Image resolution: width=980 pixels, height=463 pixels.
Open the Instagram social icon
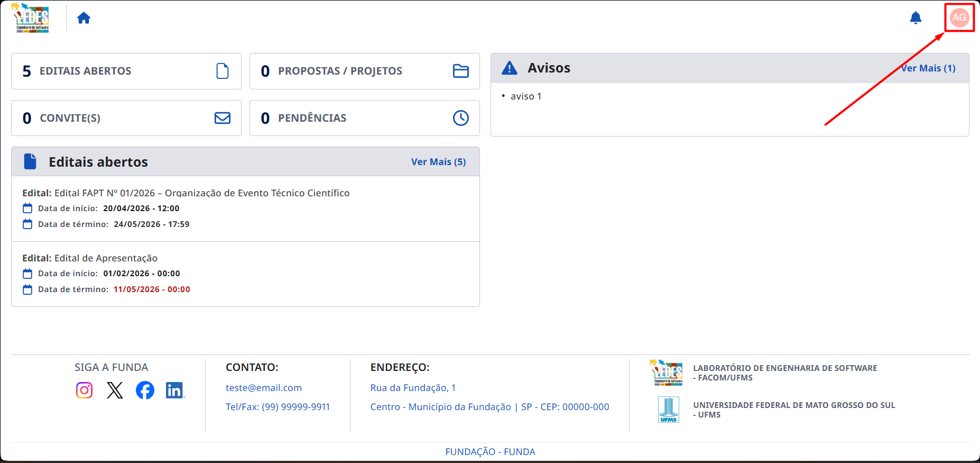pyautogui.click(x=85, y=390)
